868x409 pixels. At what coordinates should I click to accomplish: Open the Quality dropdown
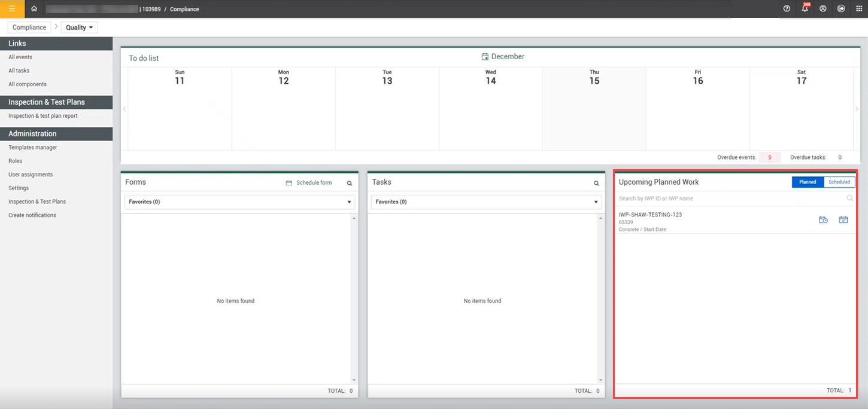[78, 27]
